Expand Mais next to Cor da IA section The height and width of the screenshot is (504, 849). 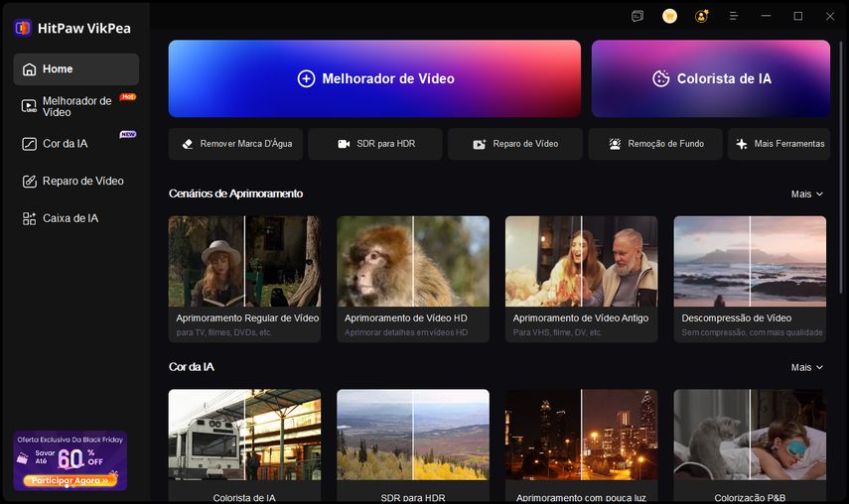click(806, 368)
